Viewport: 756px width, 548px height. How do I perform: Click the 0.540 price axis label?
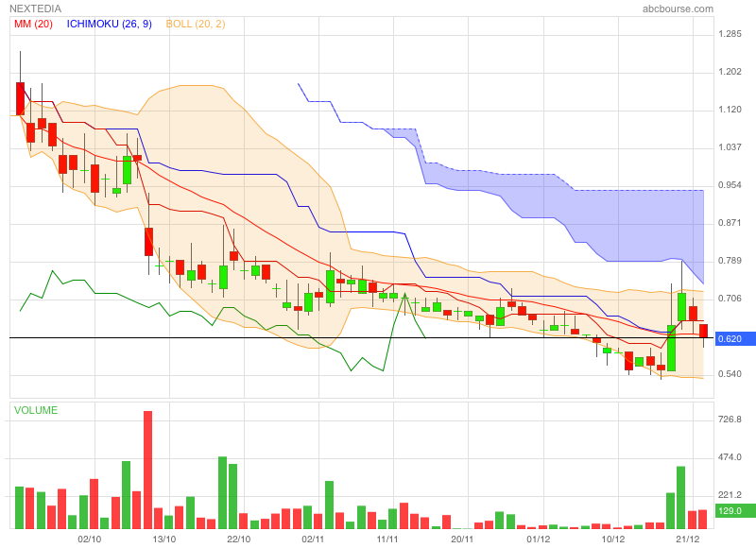730,374
